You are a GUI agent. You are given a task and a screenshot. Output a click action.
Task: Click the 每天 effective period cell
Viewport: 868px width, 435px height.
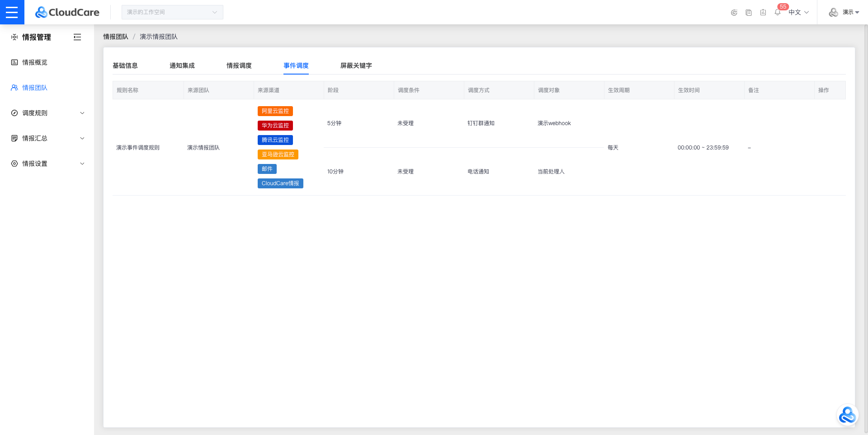(x=613, y=148)
